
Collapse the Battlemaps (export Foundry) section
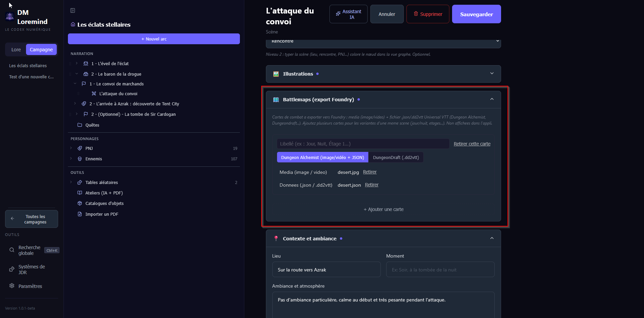pos(492,99)
